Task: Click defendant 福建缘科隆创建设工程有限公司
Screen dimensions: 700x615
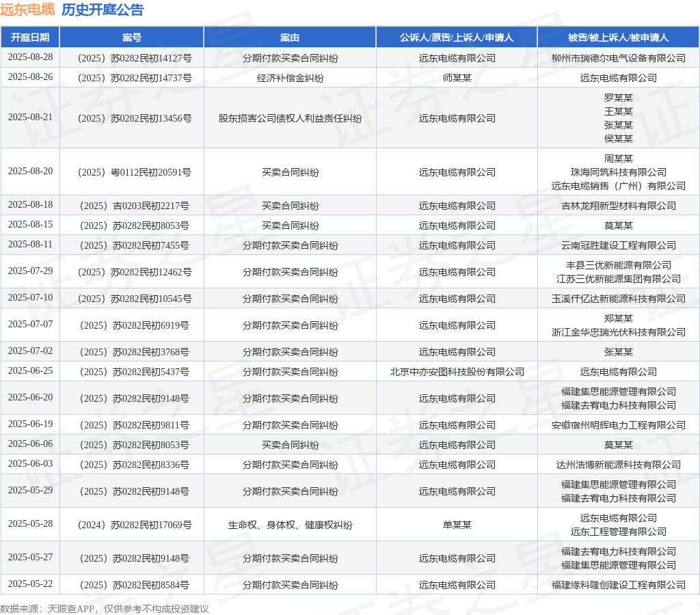Action: click(618, 585)
